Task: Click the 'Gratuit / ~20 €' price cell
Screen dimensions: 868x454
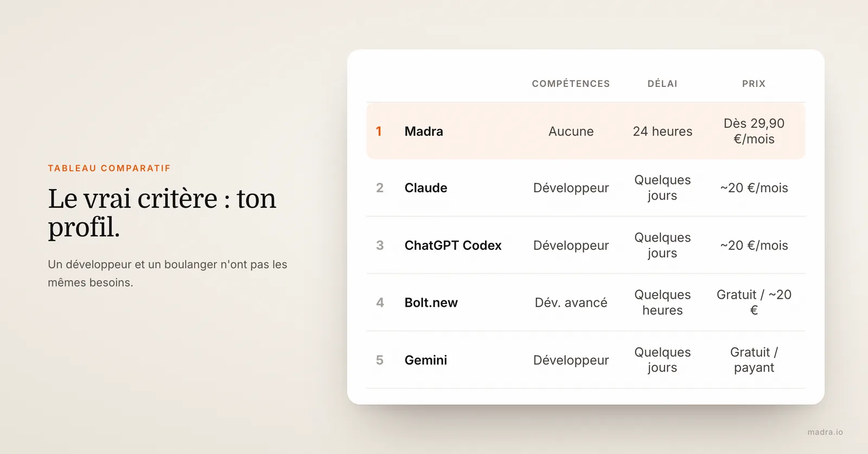Action: [754, 302]
